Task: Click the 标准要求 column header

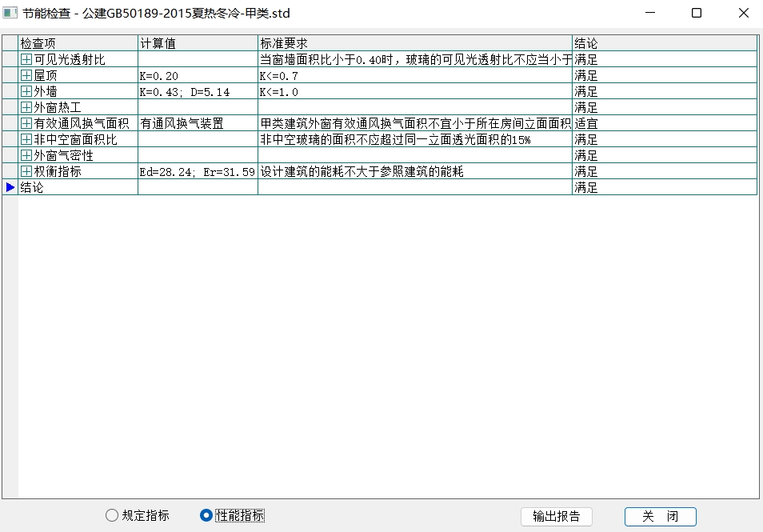Action: point(414,43)
